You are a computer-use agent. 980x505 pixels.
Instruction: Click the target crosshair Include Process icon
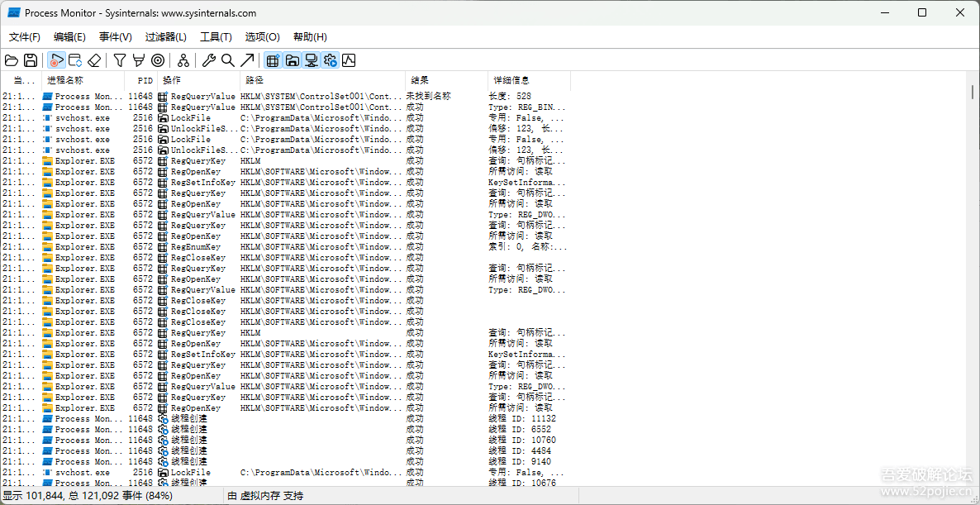[158, 60]
